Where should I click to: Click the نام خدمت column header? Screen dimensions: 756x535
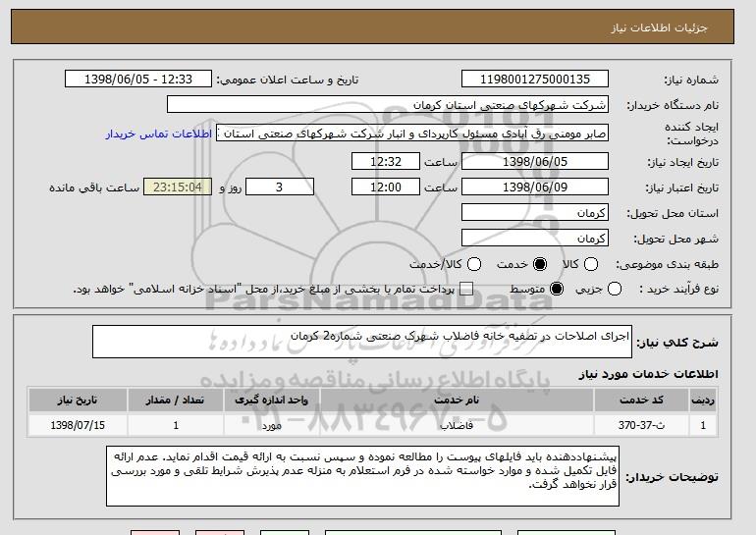(x=457, y=401)
